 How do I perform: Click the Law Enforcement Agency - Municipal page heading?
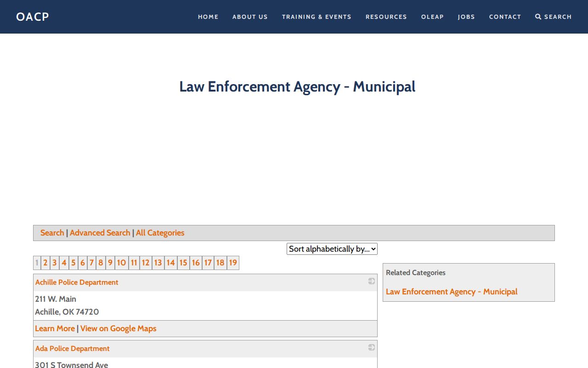coord(297,86)
